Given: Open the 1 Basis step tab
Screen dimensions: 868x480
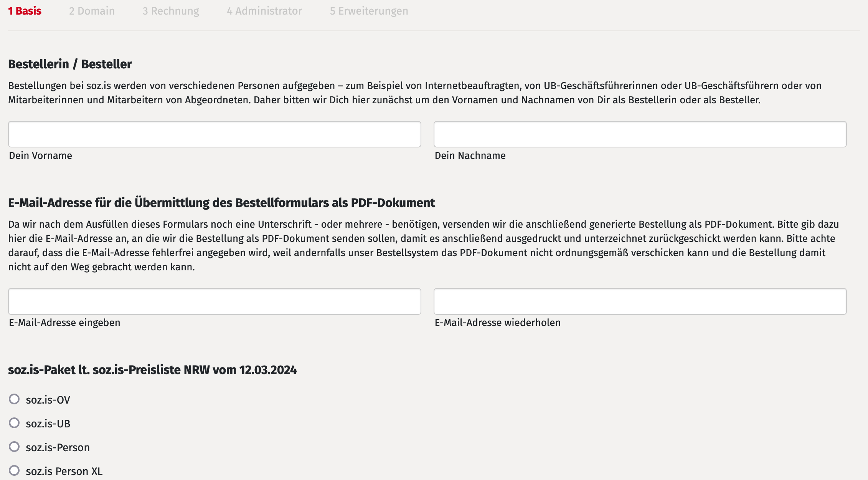Looking at the screenshot, I should pyautogui.click(x=25, y=11).
